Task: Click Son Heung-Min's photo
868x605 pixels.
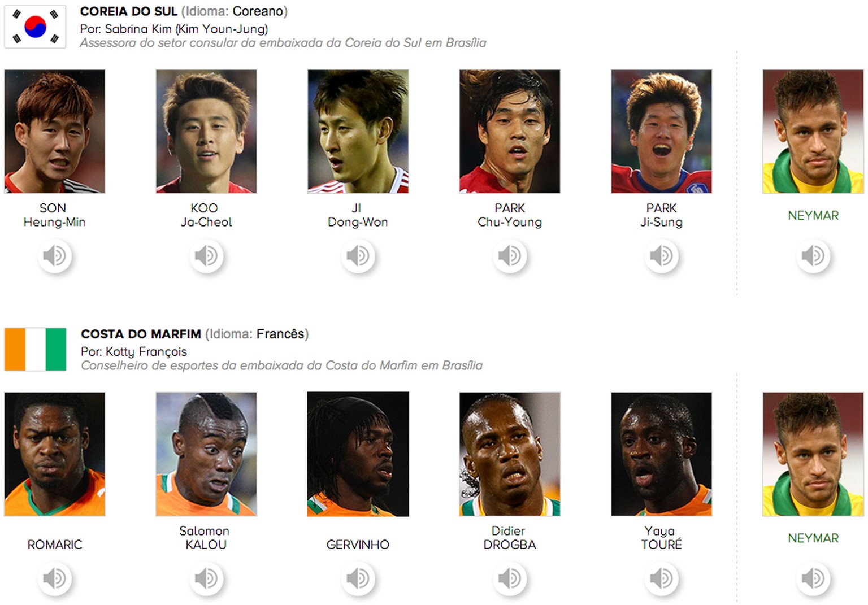Action: pos(55,131)
